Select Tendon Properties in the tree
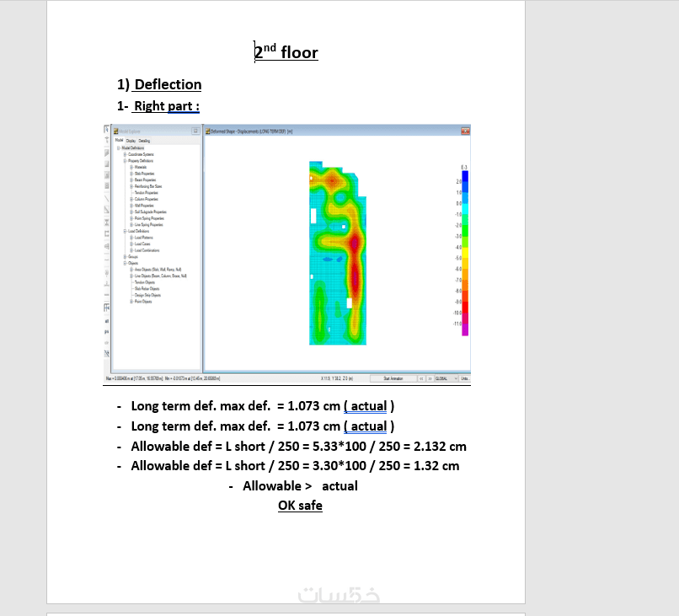Screen dimensions: 679x616 pos(147,193)
